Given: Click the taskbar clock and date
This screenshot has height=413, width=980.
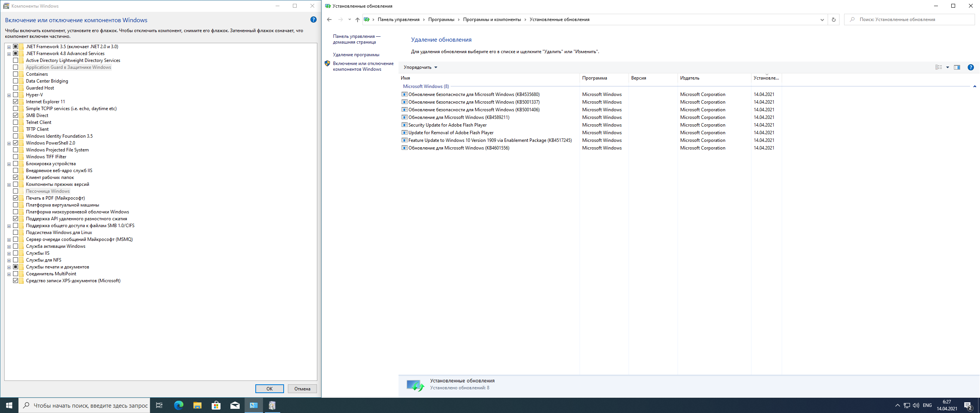Looking at the screenshot, I should (x=947, y=405).
